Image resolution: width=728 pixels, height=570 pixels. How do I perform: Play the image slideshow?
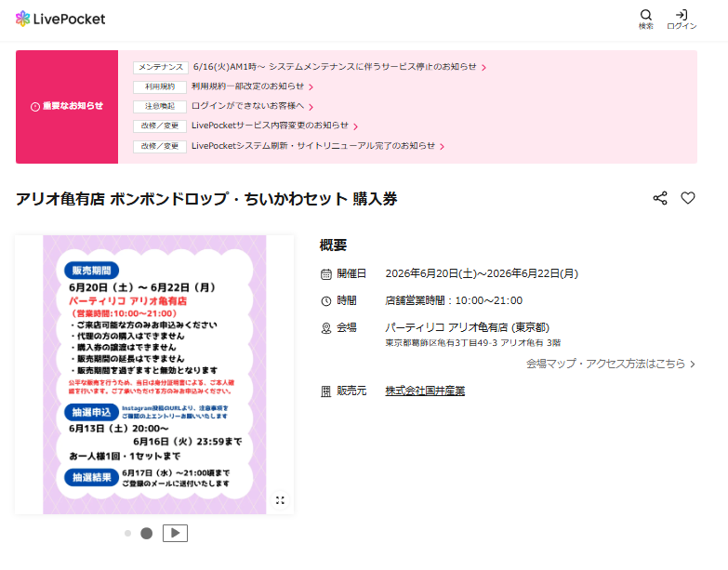pyautogui.click(x=175, y=534)
